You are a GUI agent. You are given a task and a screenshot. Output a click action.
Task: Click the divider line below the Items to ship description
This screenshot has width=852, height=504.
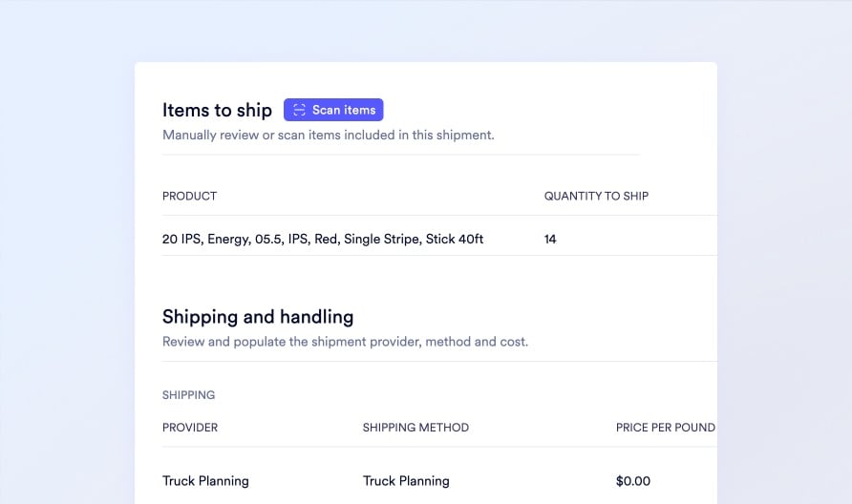pos(401,154)
